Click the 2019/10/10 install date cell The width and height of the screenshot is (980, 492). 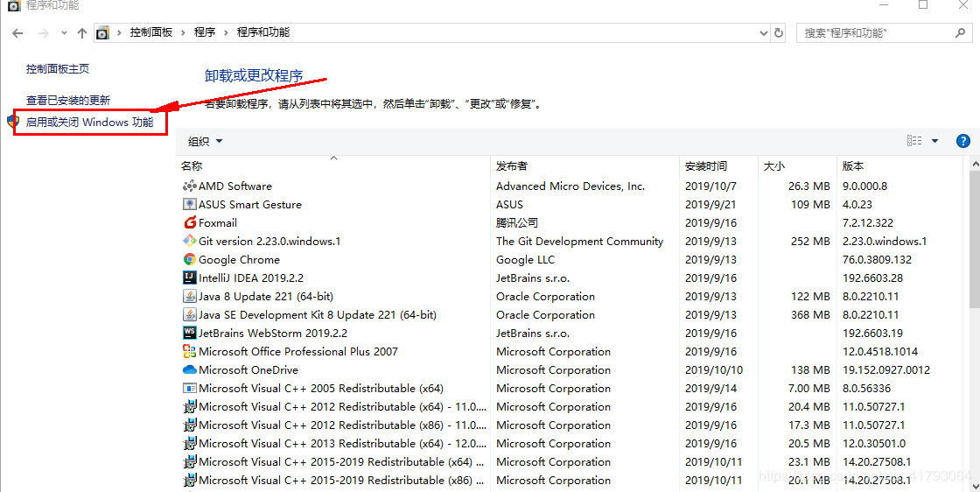(714, 369)
